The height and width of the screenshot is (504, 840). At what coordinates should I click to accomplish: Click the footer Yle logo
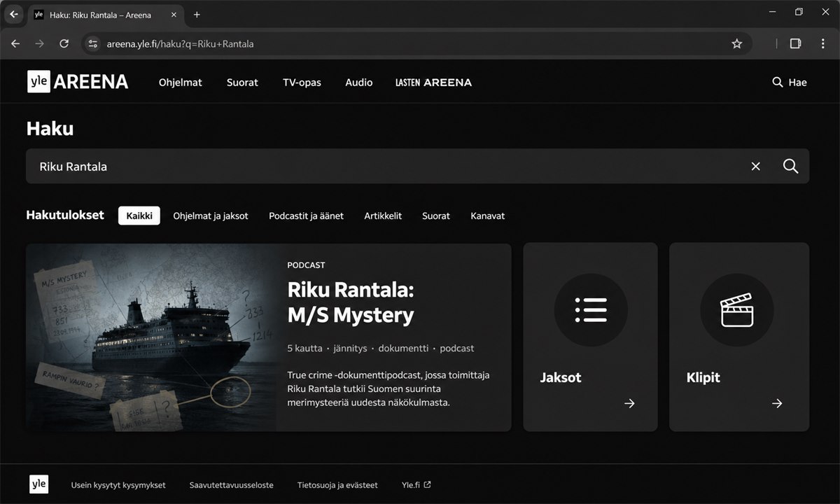(38, 484)
